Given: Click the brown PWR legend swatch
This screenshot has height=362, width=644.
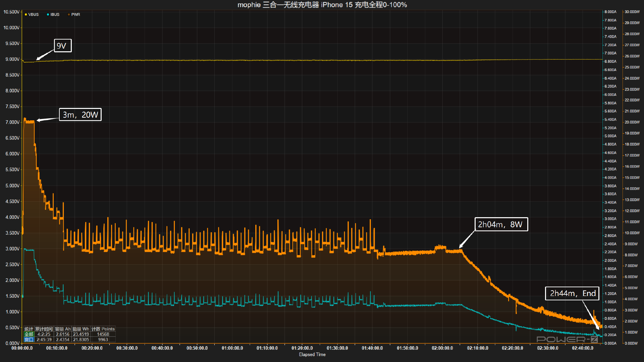Looking at the screenshot, I should click(x=69, y=14).
